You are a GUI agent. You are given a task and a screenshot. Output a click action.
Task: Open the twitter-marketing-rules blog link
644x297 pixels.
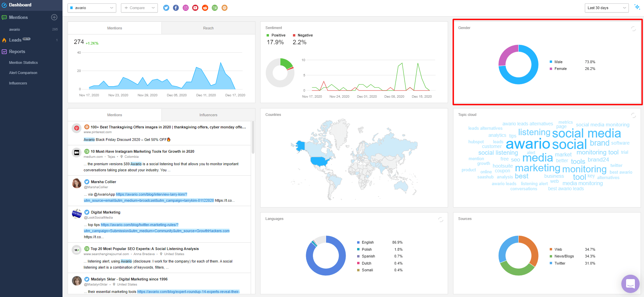tap(156, 228)
